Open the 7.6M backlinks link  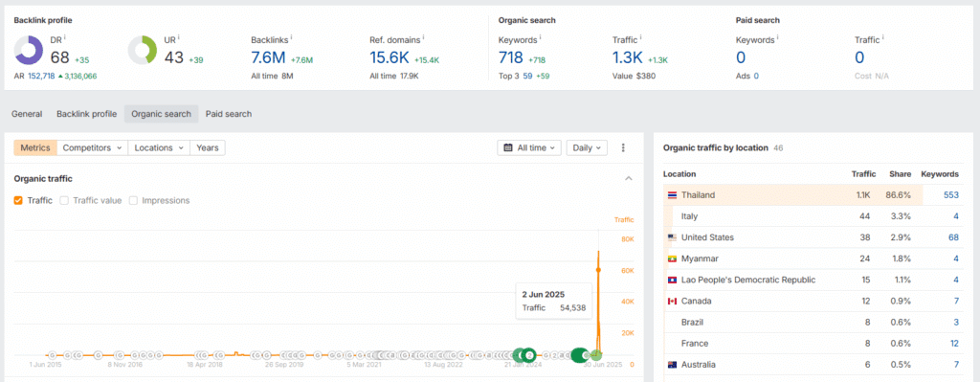268,58
